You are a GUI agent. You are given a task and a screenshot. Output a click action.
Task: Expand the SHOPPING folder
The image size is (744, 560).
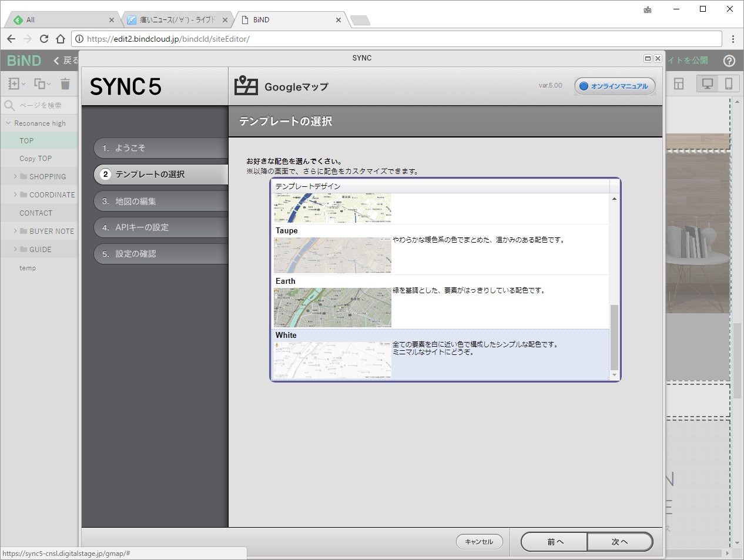(x=15, y=176)
